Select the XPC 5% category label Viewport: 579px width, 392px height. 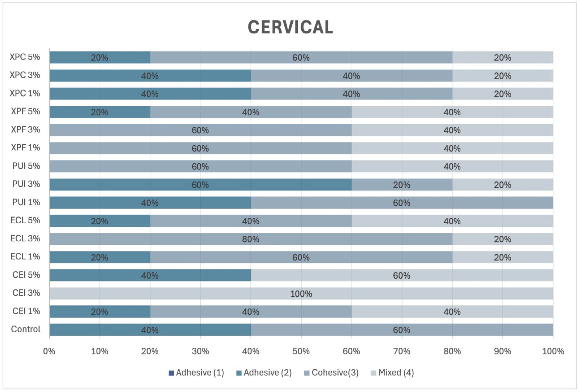pyautogui.click(x=25, y=57)
